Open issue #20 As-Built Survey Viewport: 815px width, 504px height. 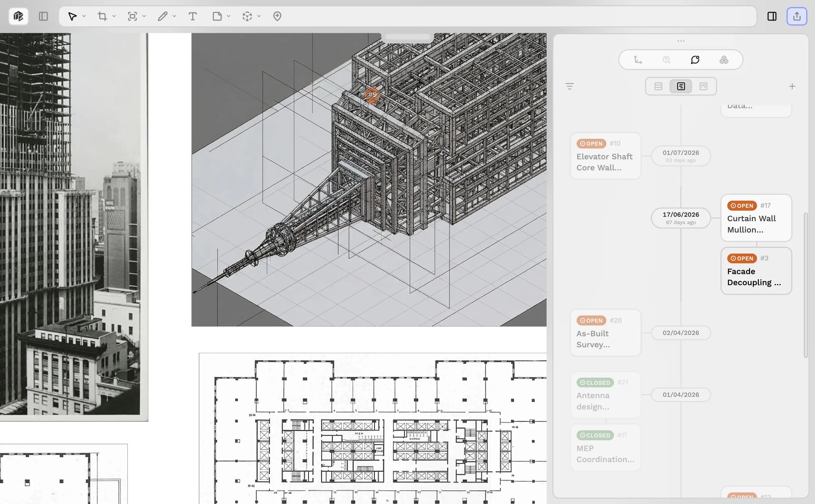tap(606, 333)
